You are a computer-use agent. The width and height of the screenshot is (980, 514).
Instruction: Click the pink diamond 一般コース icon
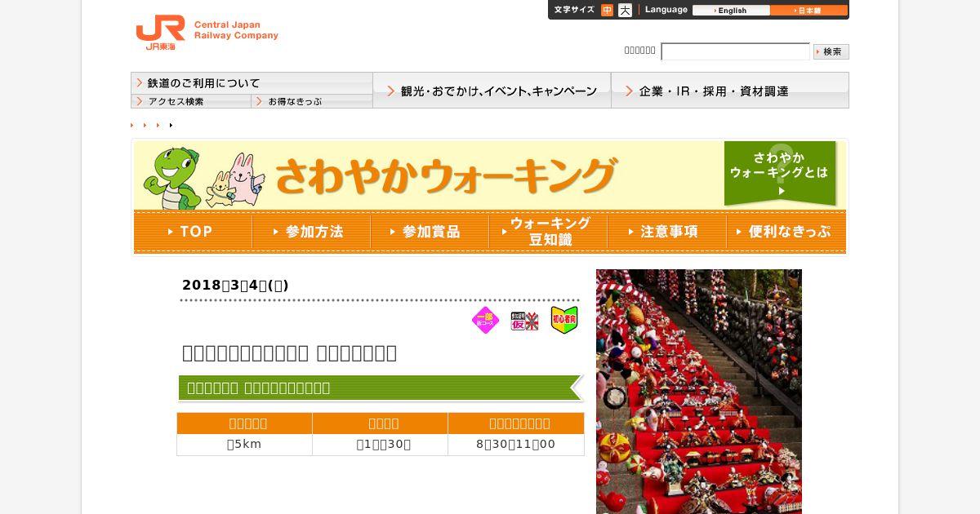click(485, 320)
